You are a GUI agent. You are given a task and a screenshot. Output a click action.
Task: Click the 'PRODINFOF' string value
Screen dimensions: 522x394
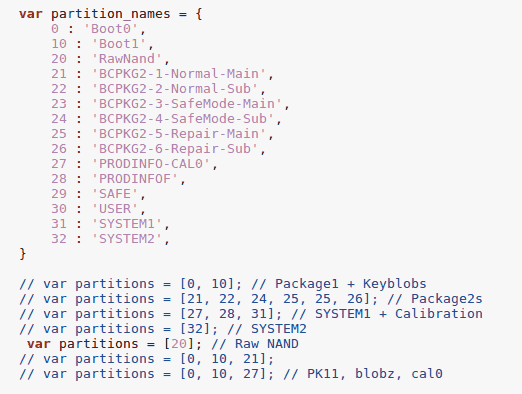[135, 179]
